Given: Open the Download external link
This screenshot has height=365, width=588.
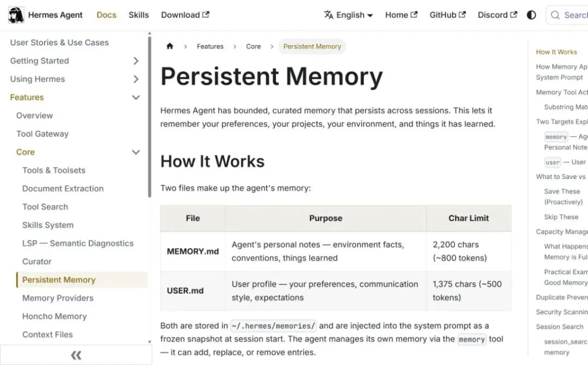Looking at the screenshot, I should click(185, 15).
